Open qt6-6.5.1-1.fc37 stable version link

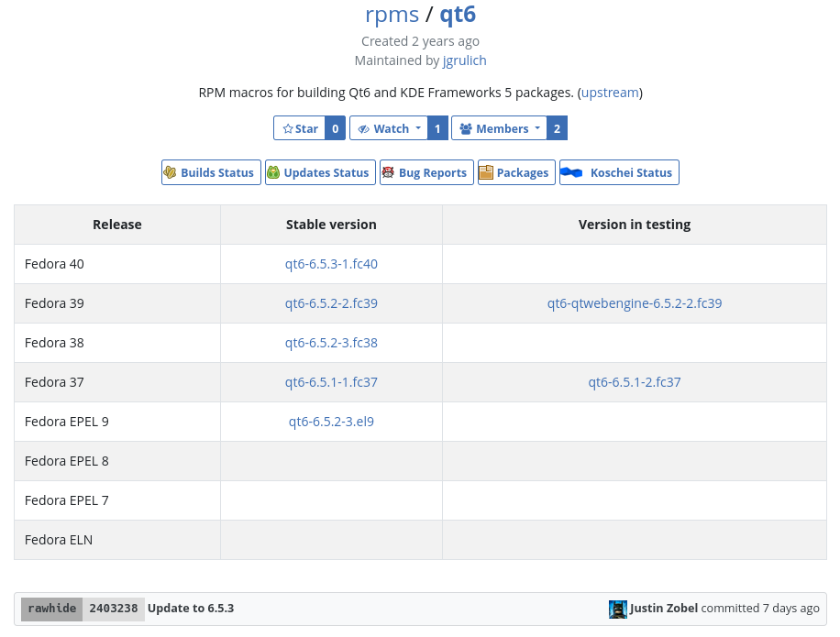coord(331,382)
